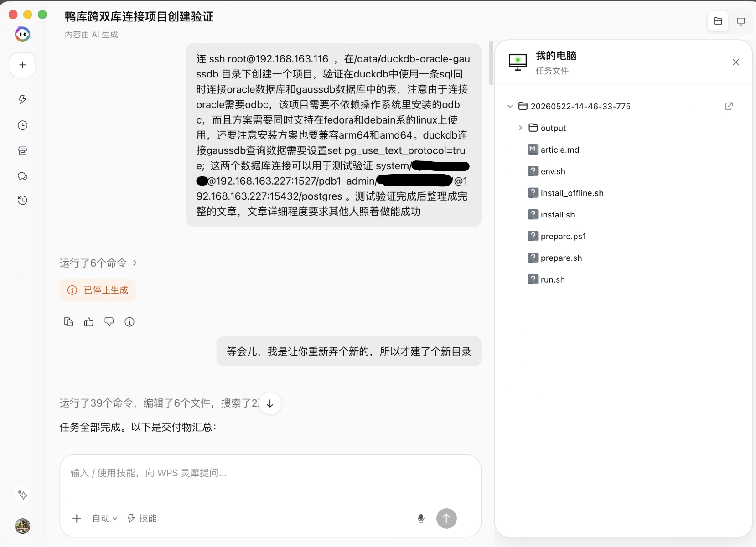Viewport: 756px width, 547px height.
Task: Open the history sidebar icon
Action: pyautogui.click(x=22, y=200)
